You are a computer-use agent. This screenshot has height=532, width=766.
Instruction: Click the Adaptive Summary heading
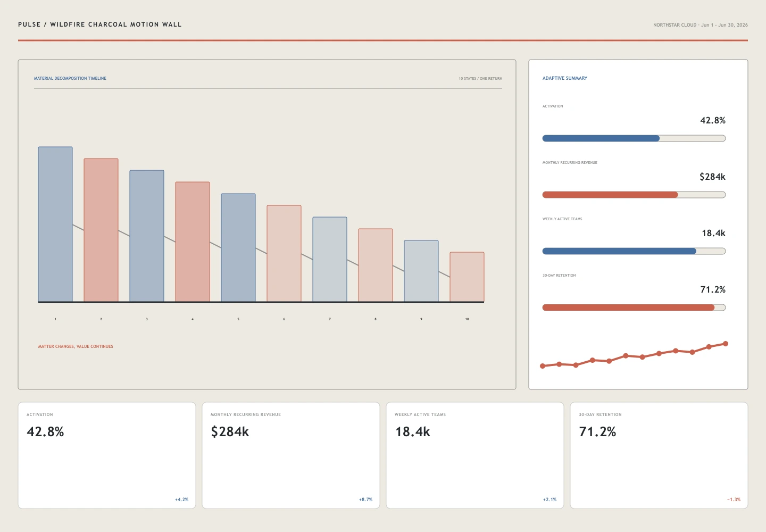coord(565,78)
